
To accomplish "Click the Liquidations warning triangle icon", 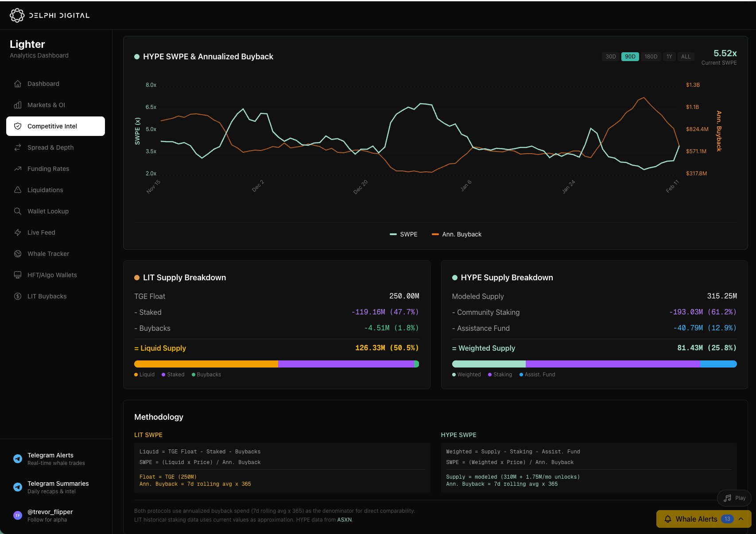I will point(18,190).
